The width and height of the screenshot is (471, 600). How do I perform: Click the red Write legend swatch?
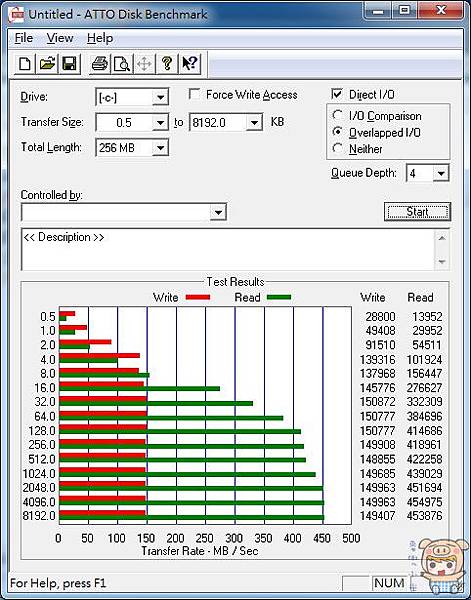point(198,297)
